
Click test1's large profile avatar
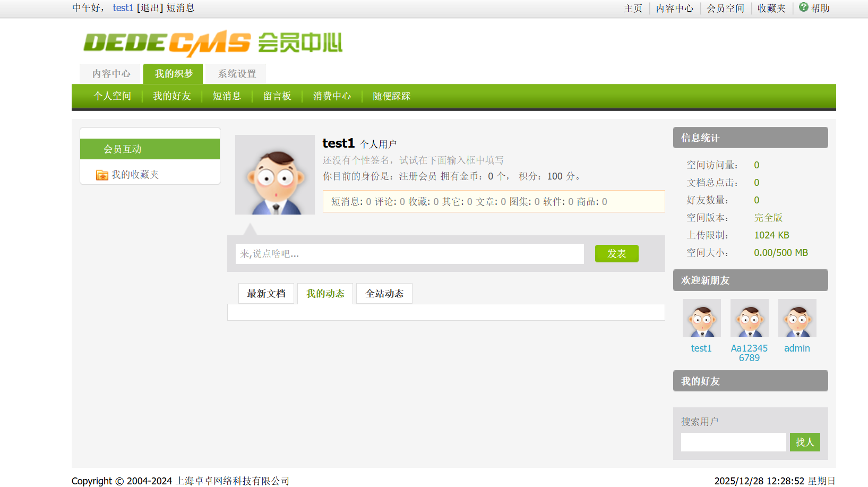pos(275,175)
